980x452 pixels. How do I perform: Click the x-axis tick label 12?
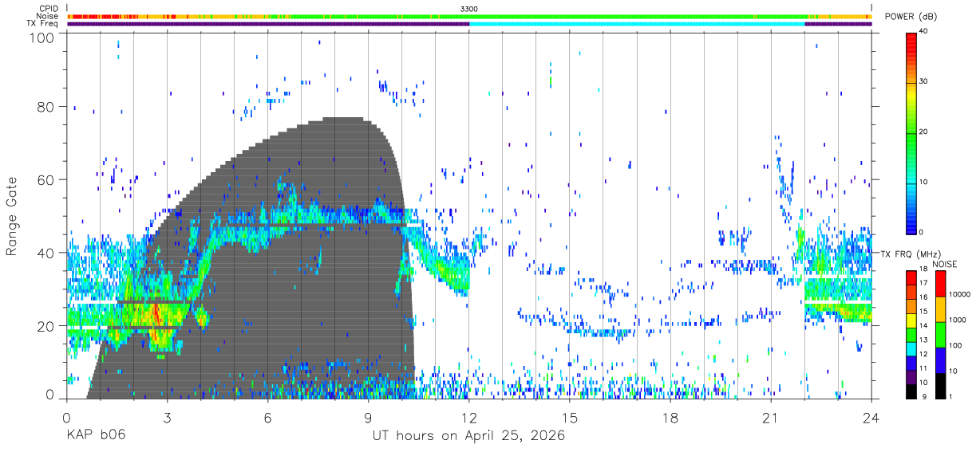pos(469,418)
